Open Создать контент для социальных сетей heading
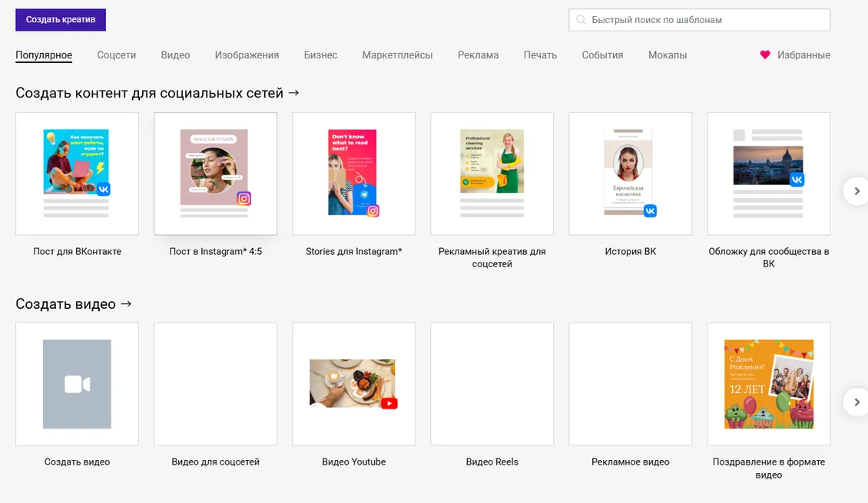The height and width of the screenshot is (503, 868). pos(157,93)
